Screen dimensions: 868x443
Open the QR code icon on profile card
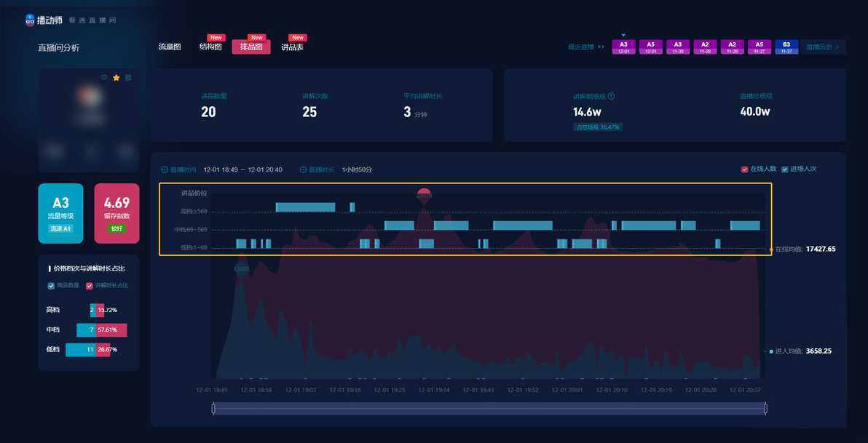tap(128, 77)
